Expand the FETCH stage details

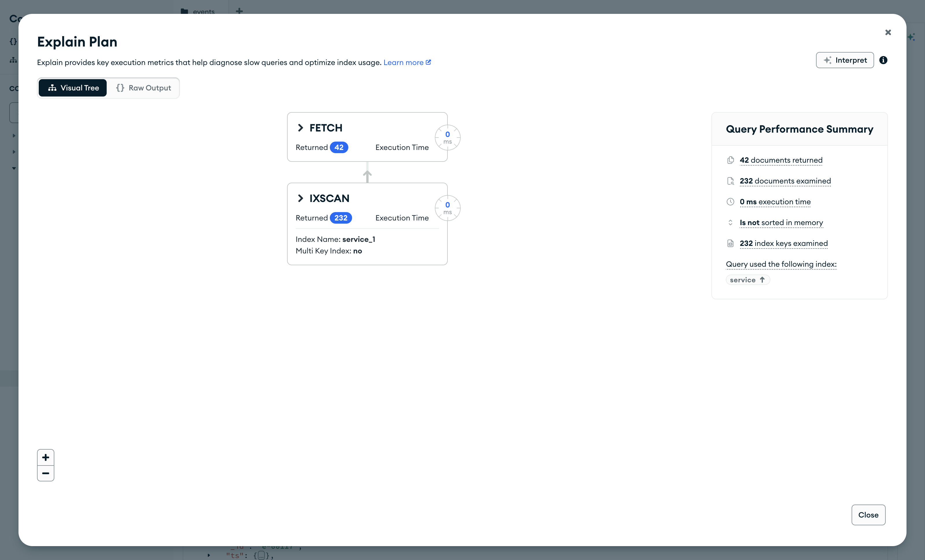[300, 128]
